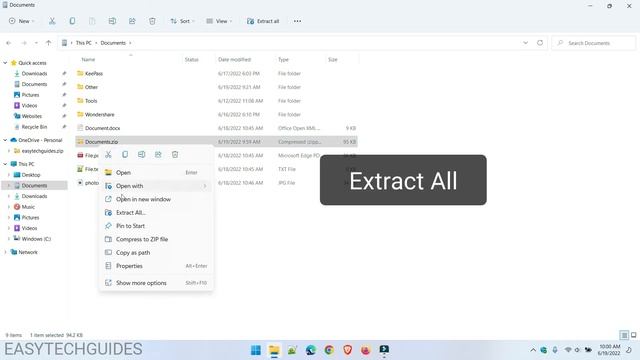
Task: Collapse the Quick access tree section
Action: click(x=5, y=63)
